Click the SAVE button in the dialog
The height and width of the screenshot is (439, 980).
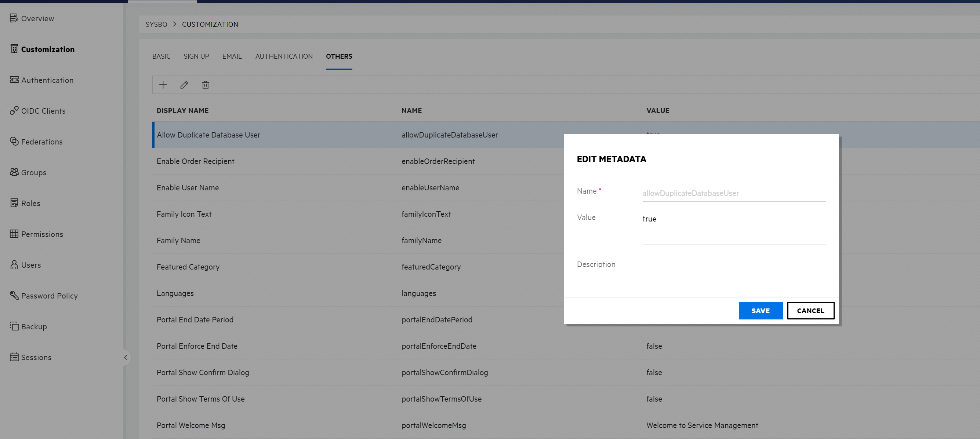point(761,311)
